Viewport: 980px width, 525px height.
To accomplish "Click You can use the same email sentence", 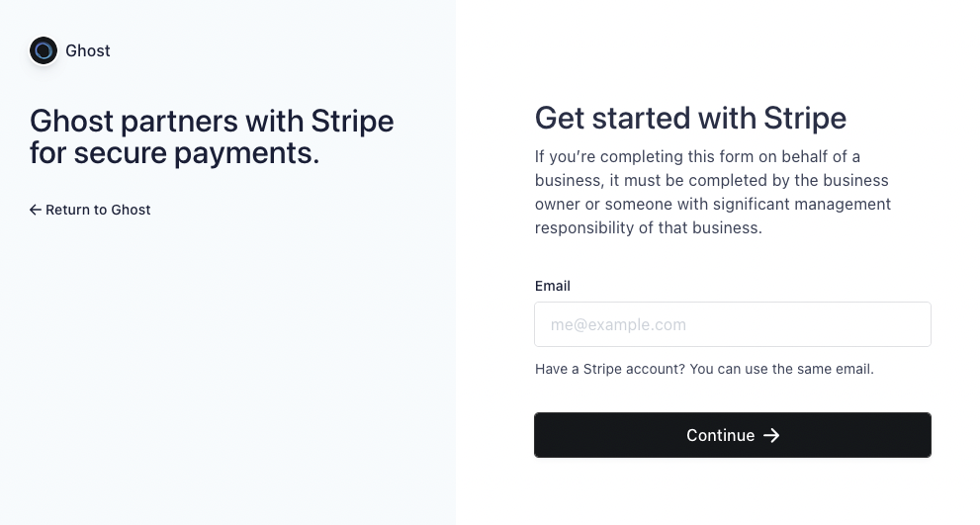I will point(782,369).
